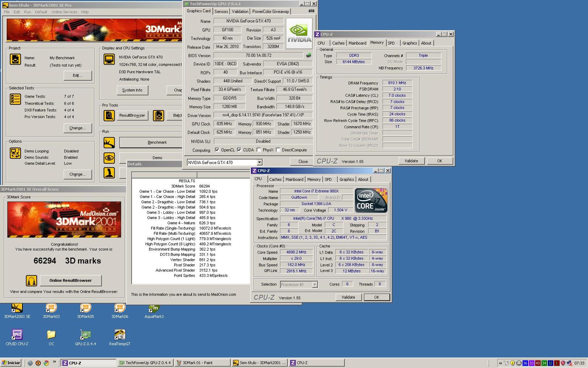Viewport: 588px width, 368px height.
Task: Expand hidden system tray icons
Action: tap(500, 363)
